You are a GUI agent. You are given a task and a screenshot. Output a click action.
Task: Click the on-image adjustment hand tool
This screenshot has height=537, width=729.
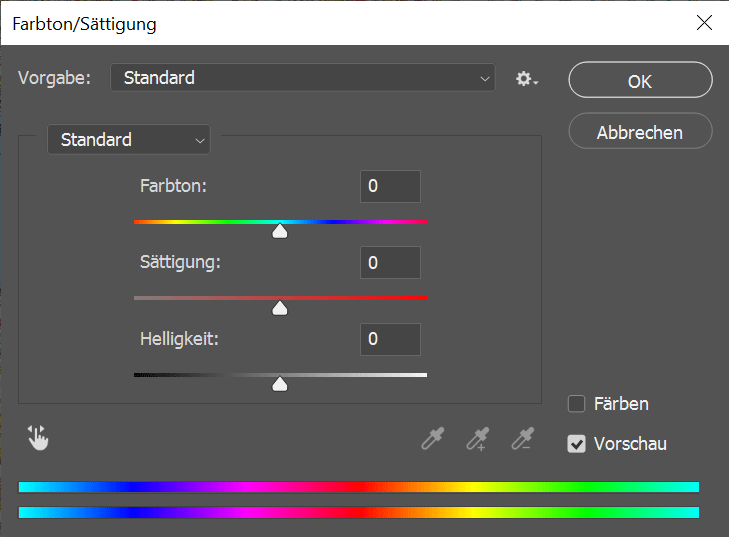click(38, 438)
